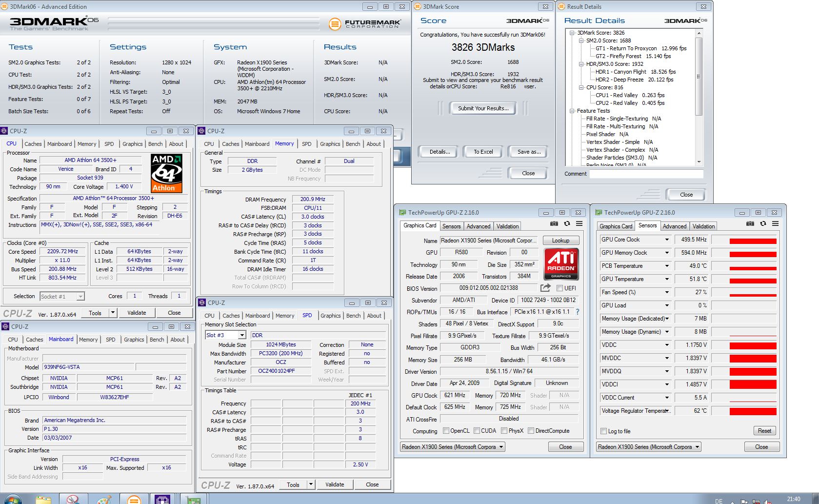
Task: Click Submit Your Results button
Action: tap(483, 108)
